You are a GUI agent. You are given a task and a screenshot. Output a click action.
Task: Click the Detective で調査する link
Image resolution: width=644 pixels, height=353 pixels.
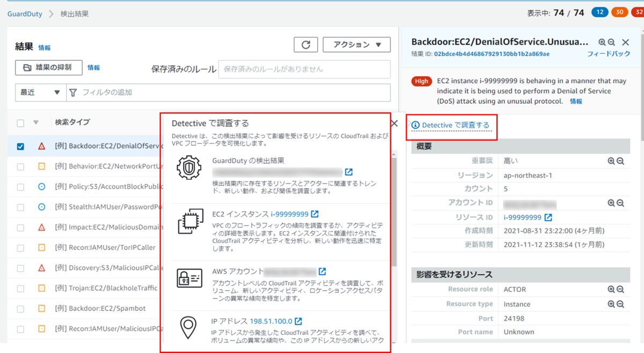pyautogui.click(x=456, y=125)
